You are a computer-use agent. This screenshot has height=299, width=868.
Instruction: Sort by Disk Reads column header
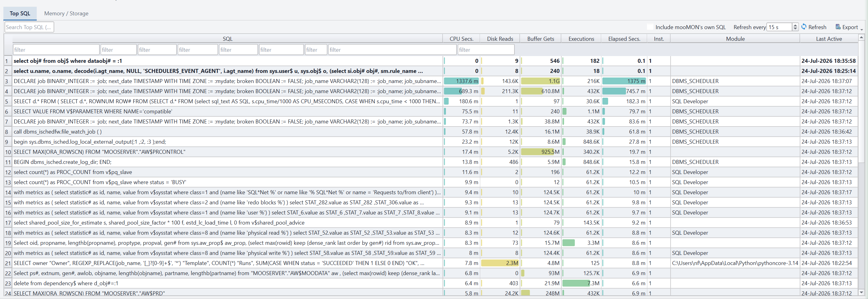pyautogui.click(x=500, y=39)
